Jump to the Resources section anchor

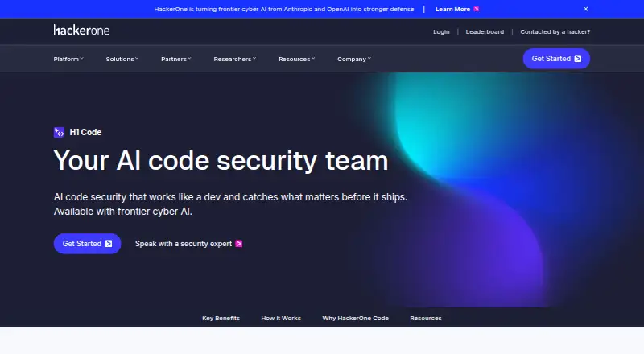(x=426, y=319)
